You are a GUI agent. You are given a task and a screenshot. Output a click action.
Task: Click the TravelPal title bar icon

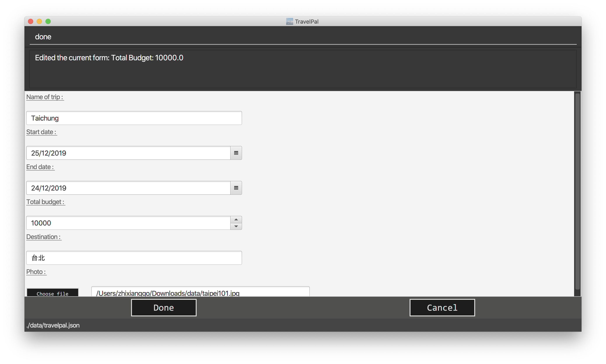pyautogui.click(x=289, y=22)
